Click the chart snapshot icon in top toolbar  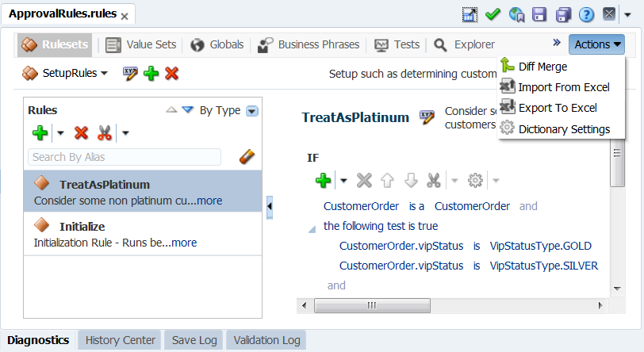[470, 15]
